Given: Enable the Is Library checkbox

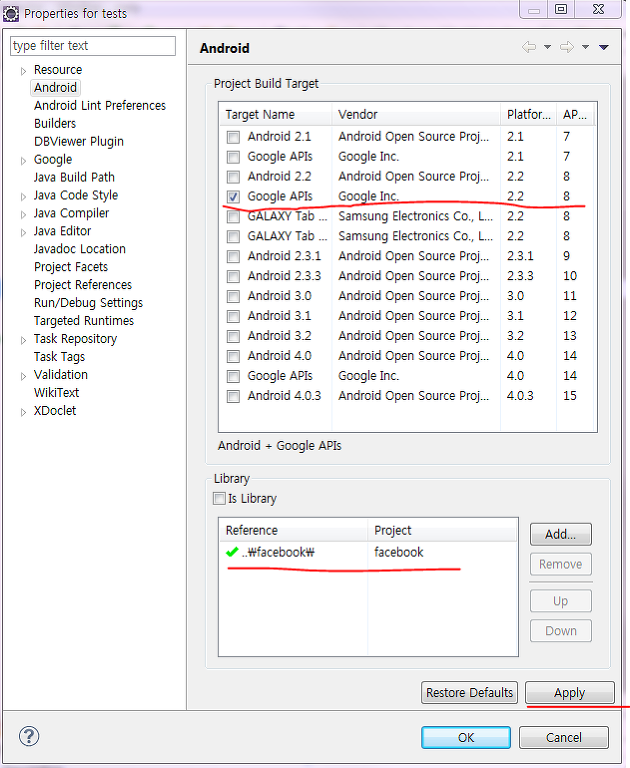Looking at the screenshot, I should click(x=219, y=499).
